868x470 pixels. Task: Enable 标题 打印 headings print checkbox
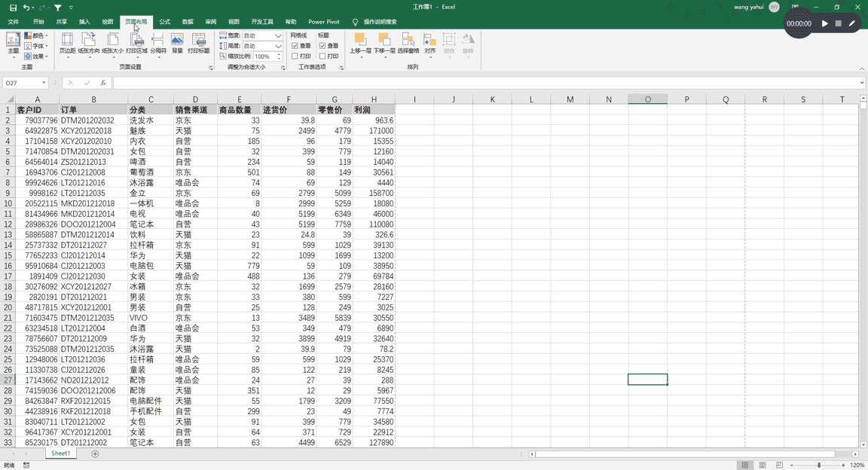(x=322, y=56)
